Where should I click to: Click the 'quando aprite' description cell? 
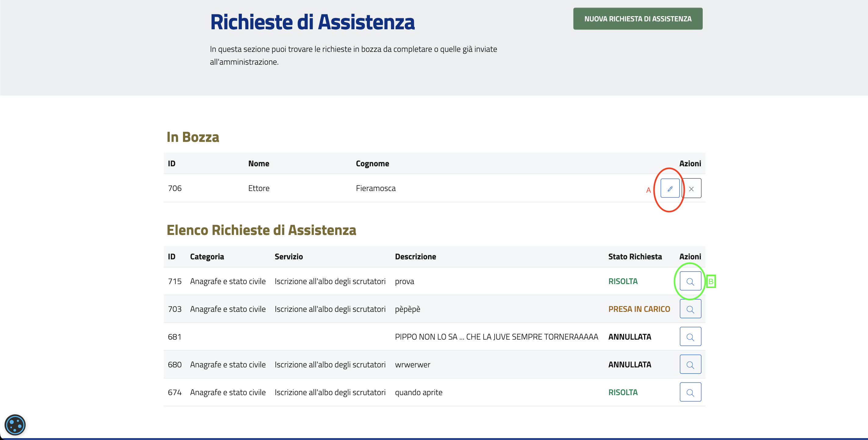(418, 392)
